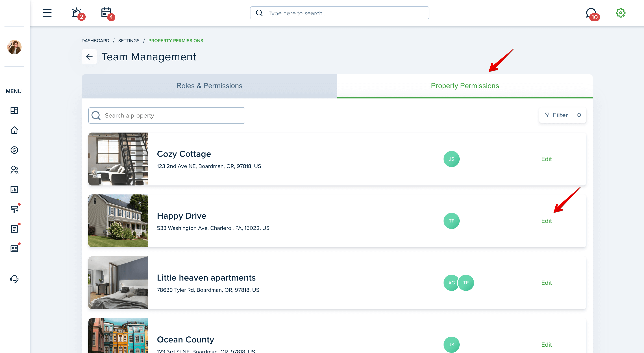Open the properties house icon in sidebar
The height and width of the screenshot is (353, 644).
pos(14,130)
